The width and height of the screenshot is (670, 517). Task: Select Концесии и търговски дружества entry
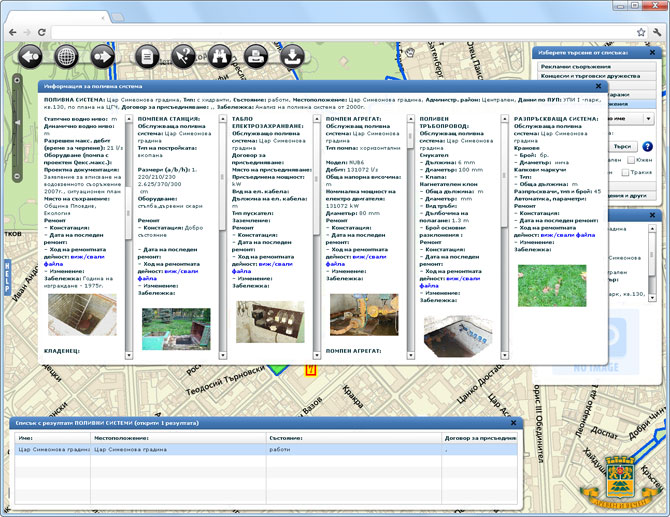pyautogui.click(x=597, y=76)
